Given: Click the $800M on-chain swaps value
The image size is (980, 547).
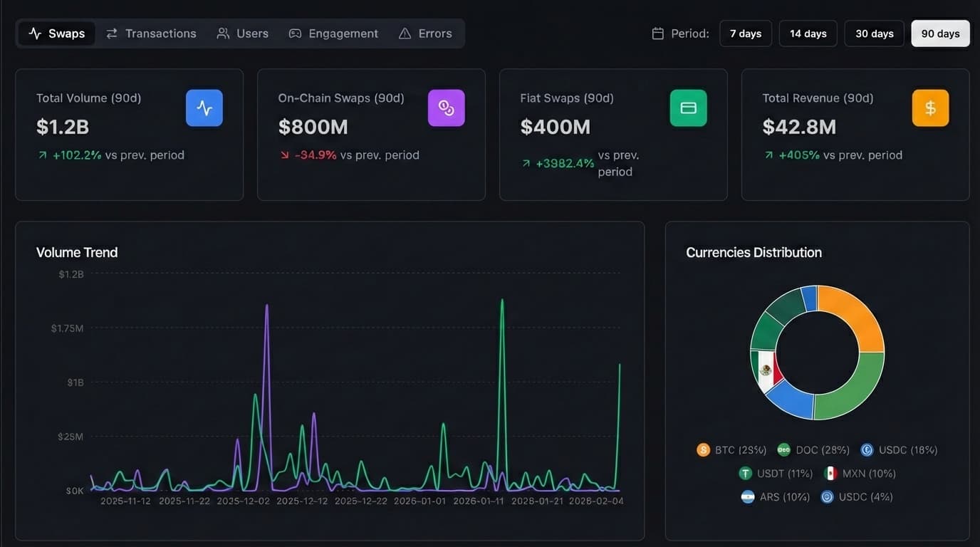Looking at the screenshot, I should pyautogui.click(x=313, y=127).
